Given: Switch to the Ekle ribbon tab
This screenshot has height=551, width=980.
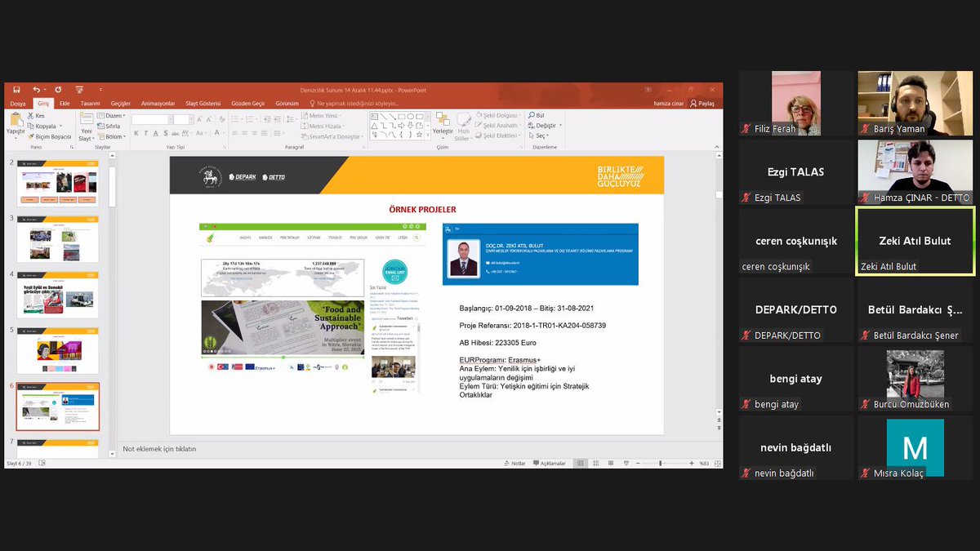Looking at the screenshot, I should (65, 104).
